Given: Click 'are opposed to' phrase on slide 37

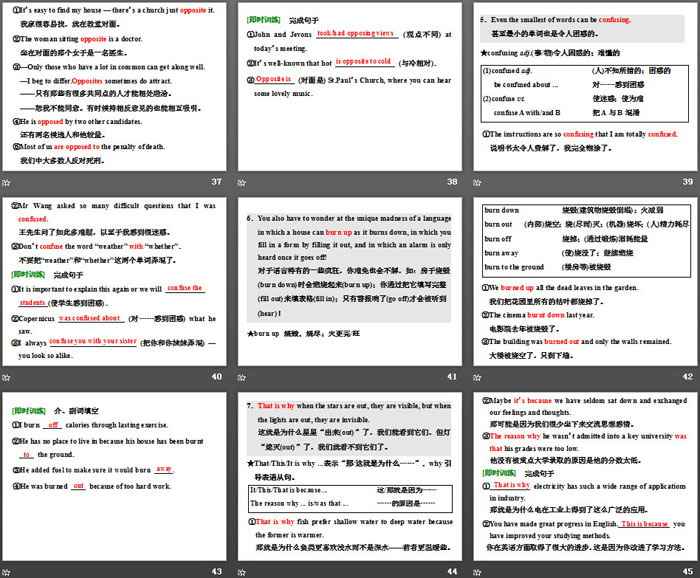Looking at the screenshot, I should [77, 147].
